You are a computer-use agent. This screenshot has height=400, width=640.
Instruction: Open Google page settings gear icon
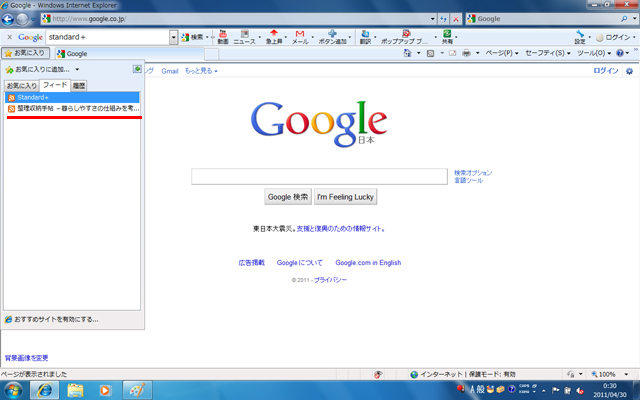629,71
